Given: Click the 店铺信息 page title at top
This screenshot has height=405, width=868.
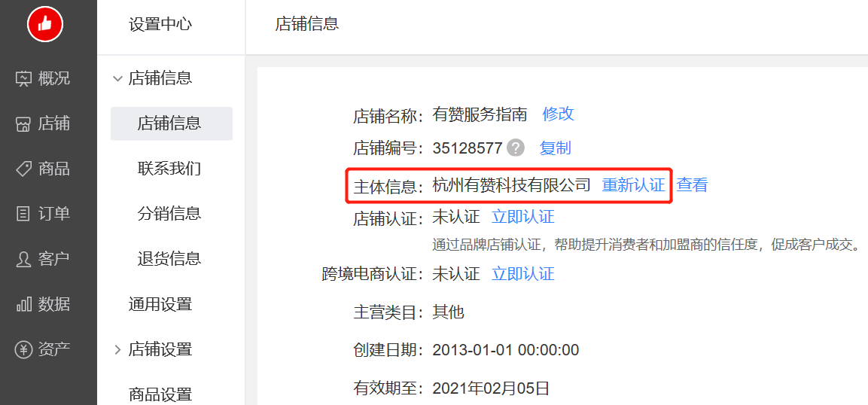Looking at the screenshot, I should click(x=306, y=24).
